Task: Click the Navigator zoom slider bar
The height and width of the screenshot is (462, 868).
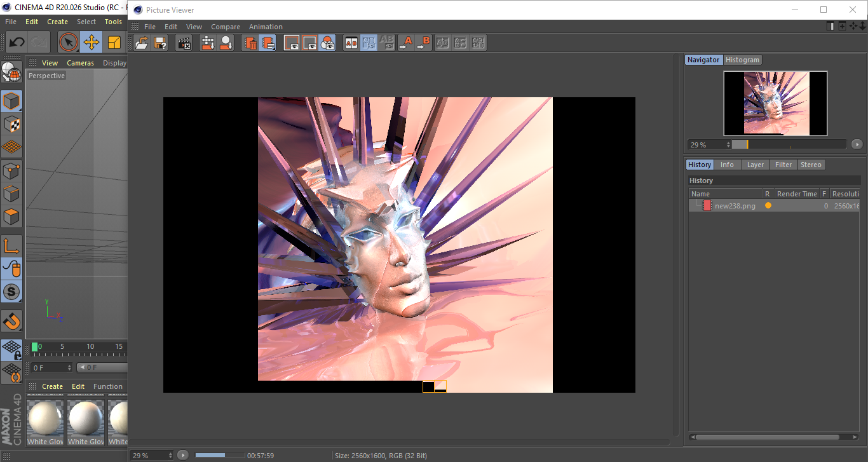Action: [x=789, y=145]
